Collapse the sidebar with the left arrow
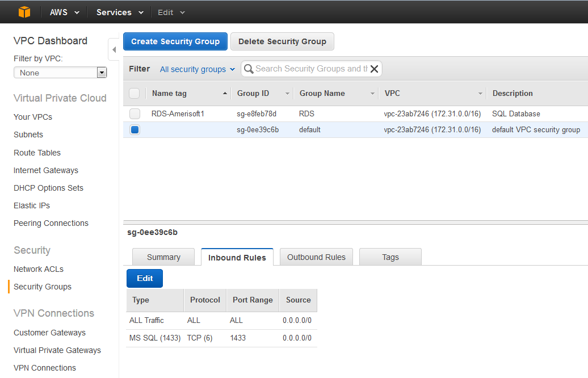Image resolution: width=588 pixels, height=378 pixels. point(114,49)
